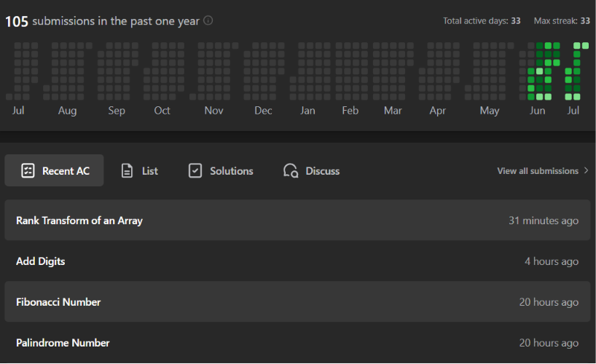Switch to the Discuss tab

[311, 170]
